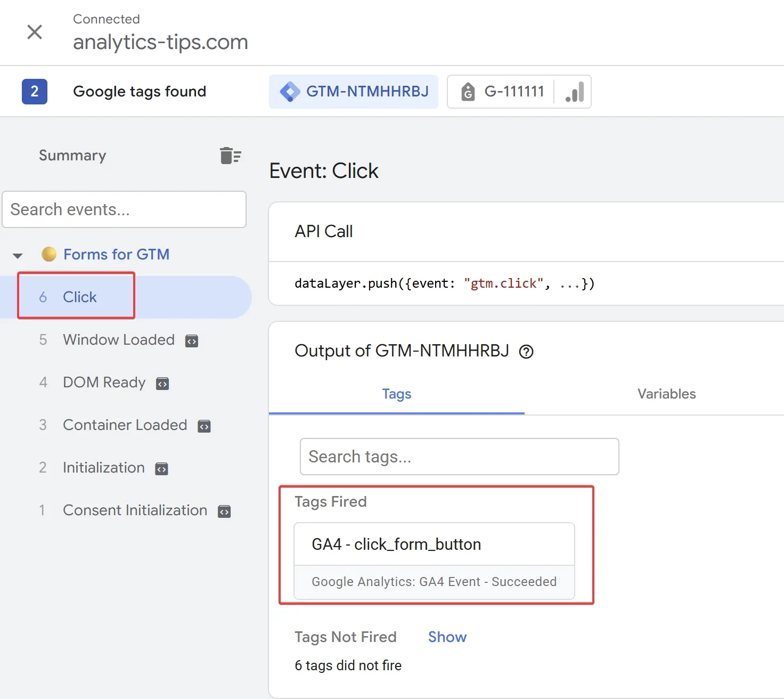Click the Tag Manager diamond icon

click(x=290, y=92)
